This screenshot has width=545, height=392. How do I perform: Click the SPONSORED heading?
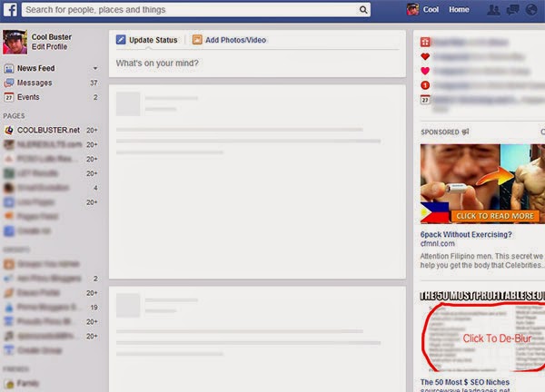440,132
